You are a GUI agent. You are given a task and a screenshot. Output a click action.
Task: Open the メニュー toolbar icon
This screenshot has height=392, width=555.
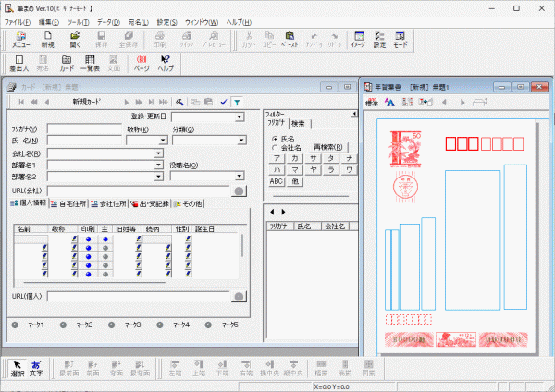point(21,40)
